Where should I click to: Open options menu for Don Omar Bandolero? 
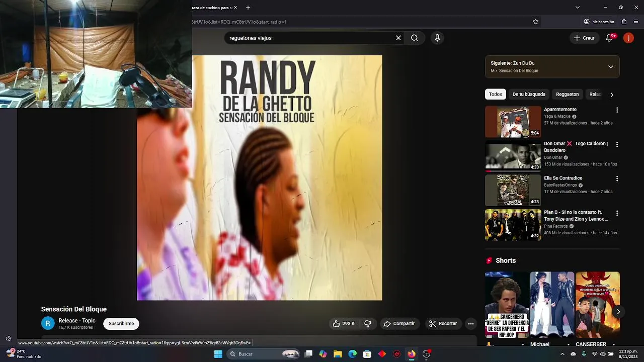click(617, 144)
